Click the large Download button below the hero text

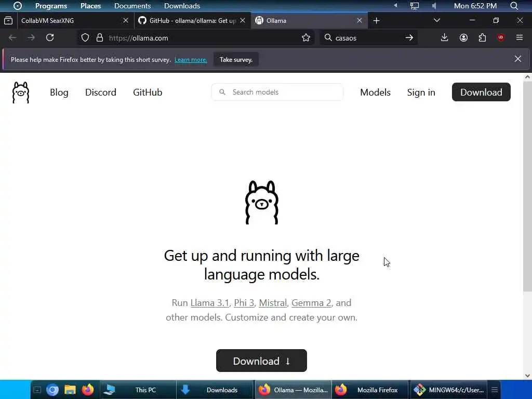tap(262, 361)
